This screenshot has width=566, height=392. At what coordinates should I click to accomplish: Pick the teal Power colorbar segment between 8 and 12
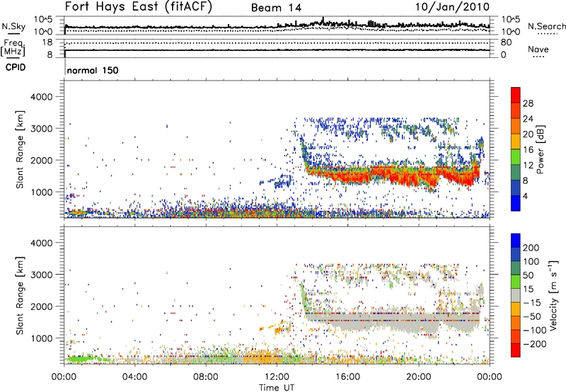pos(516,173)
